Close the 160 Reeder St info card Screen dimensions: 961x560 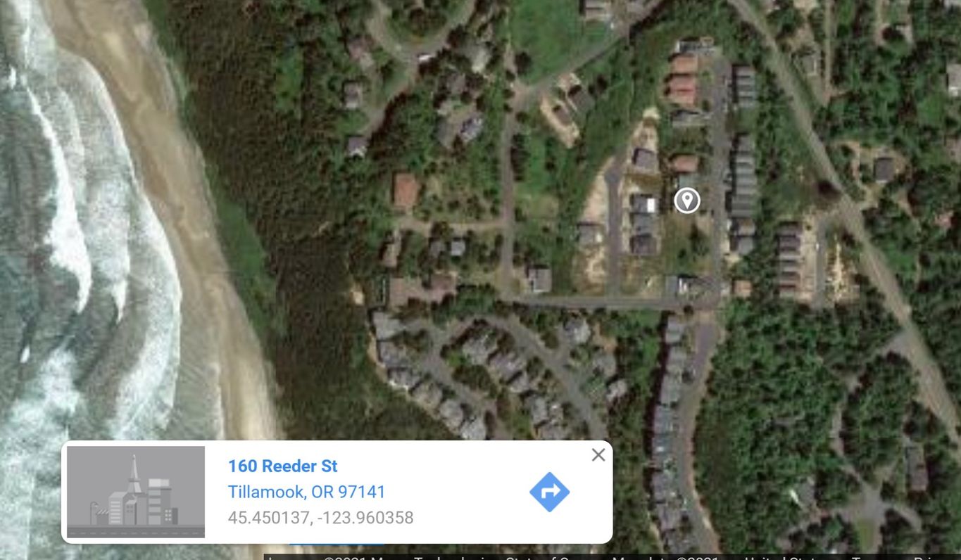[598, 455]
